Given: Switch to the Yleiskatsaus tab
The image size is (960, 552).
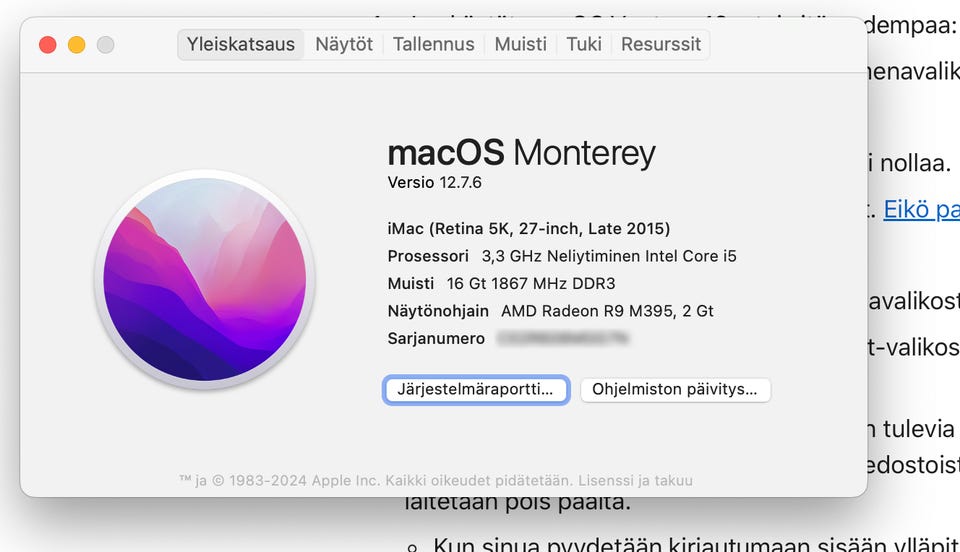Looking at the screenshot, I should (x=241, y=44).
